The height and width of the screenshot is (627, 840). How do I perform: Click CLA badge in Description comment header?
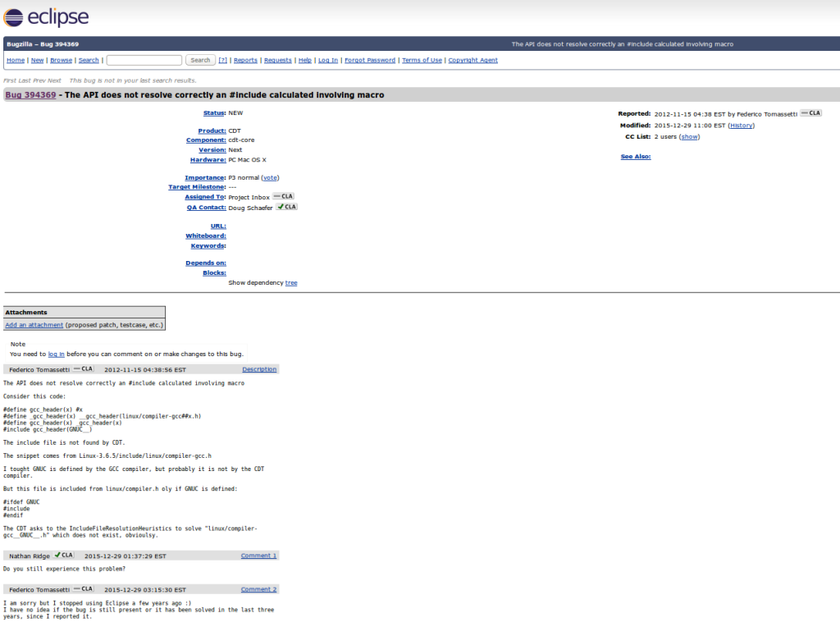pyautogui.click(x=83, y=368)
